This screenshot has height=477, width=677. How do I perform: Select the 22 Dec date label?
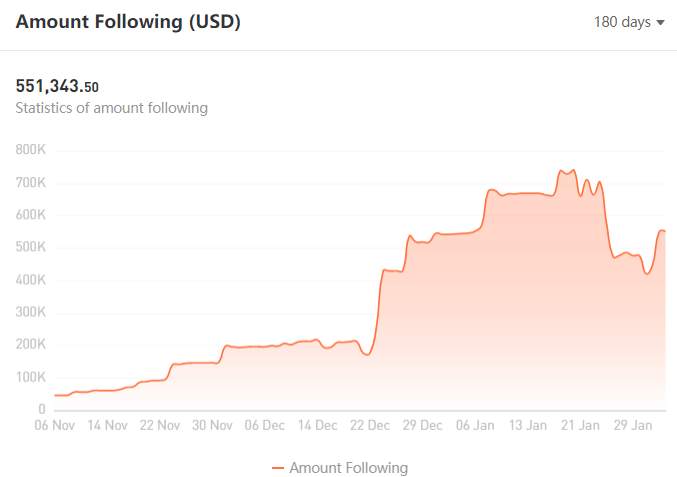coord(370,425)
